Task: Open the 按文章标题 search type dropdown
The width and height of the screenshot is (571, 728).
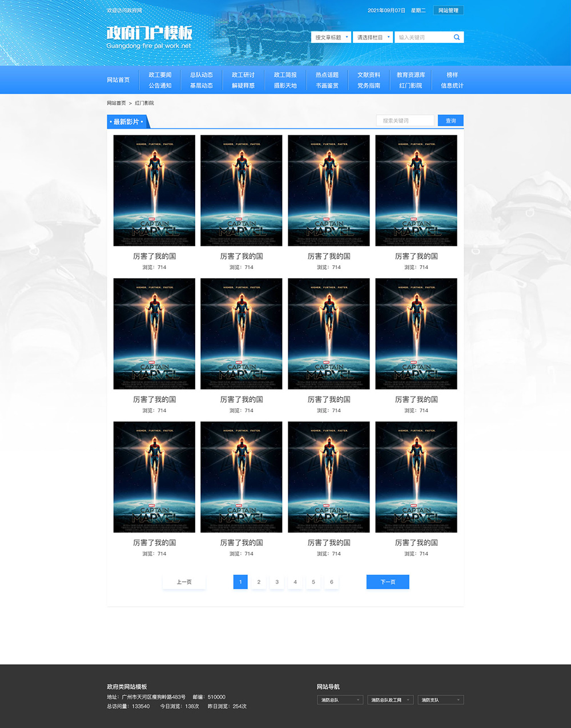Action: [331, 37]
